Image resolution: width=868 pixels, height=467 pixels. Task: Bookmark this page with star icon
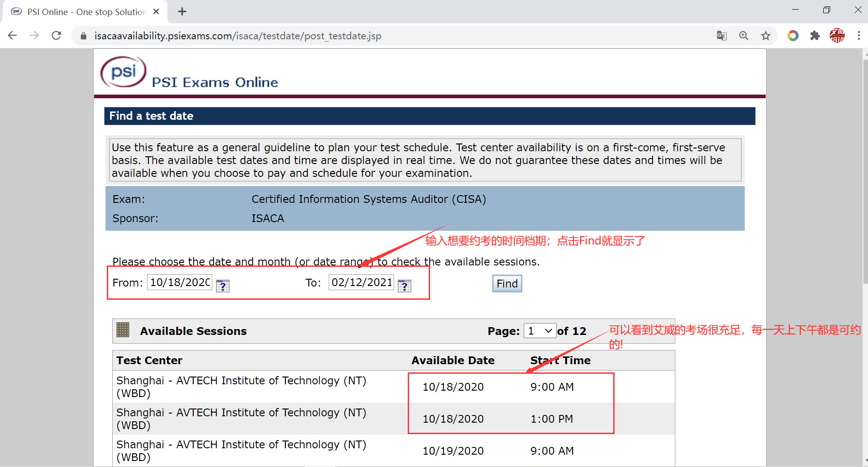coord(766,36)
